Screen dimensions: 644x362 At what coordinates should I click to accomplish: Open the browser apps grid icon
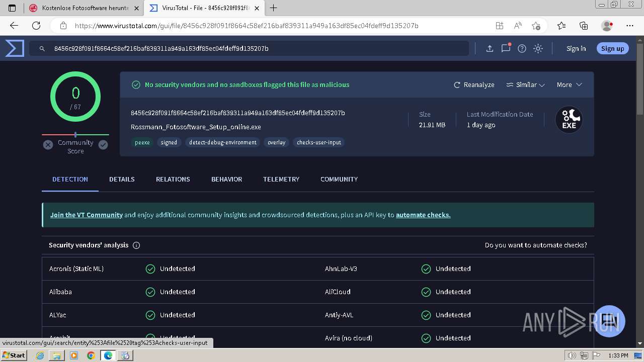click(499, 26)
